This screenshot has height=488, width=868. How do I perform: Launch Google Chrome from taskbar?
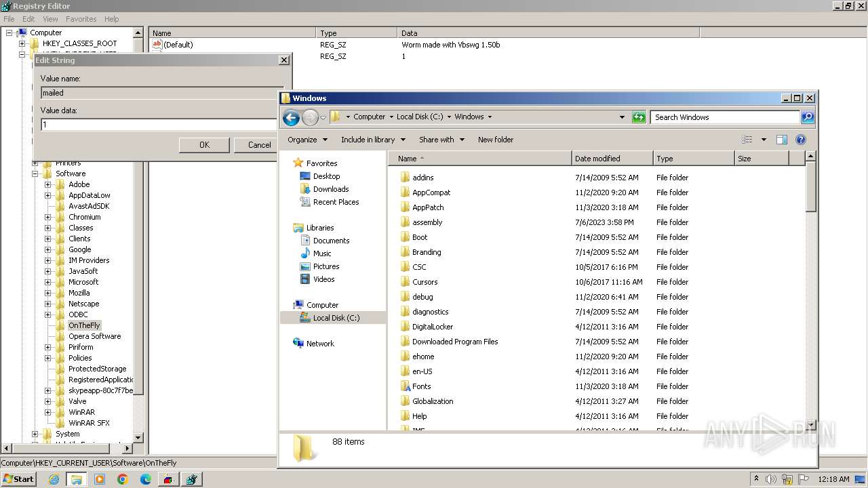point(123,479)
